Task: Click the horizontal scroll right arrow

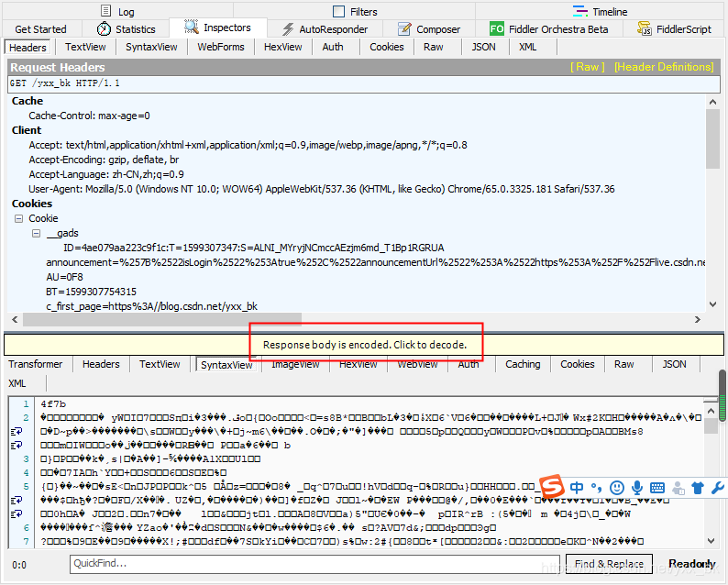Action: pyautogui.click(x=698, y=319)
